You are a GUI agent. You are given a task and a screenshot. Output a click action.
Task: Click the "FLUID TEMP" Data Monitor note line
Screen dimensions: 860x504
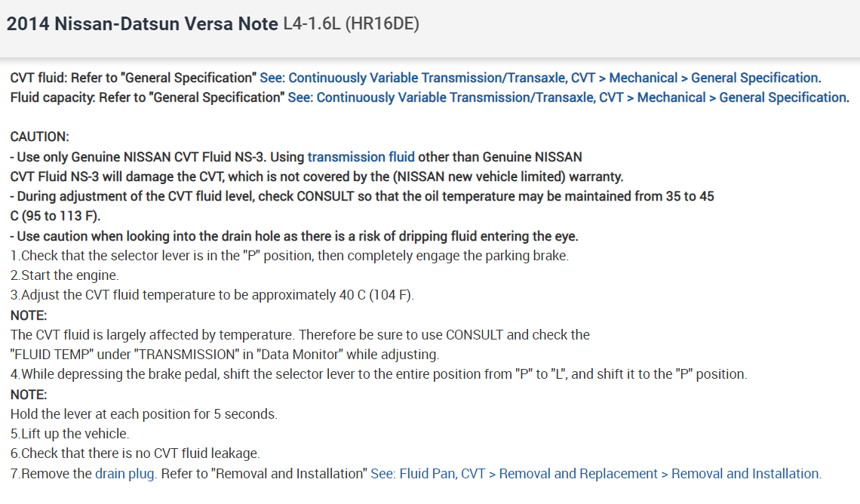[x=224, y=354]
